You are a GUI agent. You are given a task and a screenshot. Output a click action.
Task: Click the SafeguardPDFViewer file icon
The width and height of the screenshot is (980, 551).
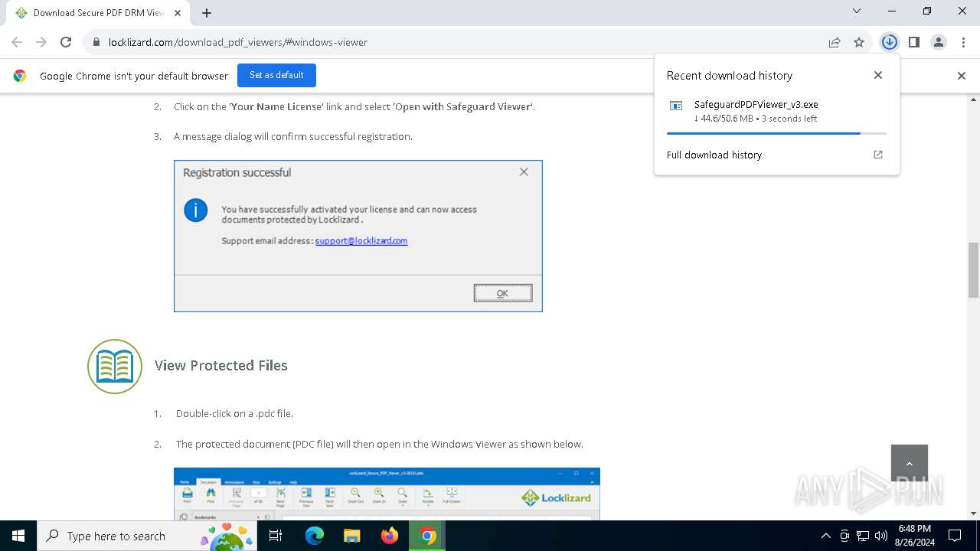[676, 106]
